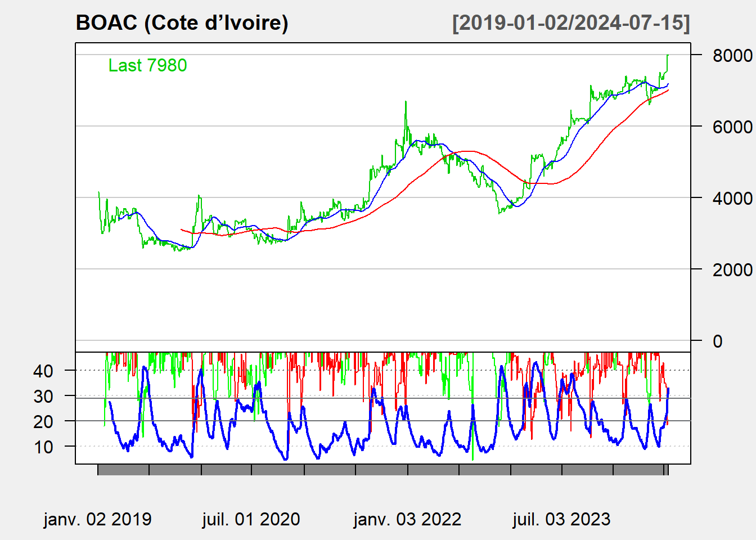Click the juil. 01 2020 date label
This screenshot has height=540, width=756.
pyautogui.click(x=251, y=519)
